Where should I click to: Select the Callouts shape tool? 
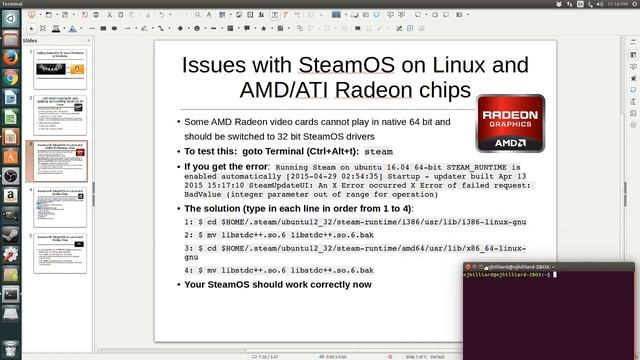point(247,28)
